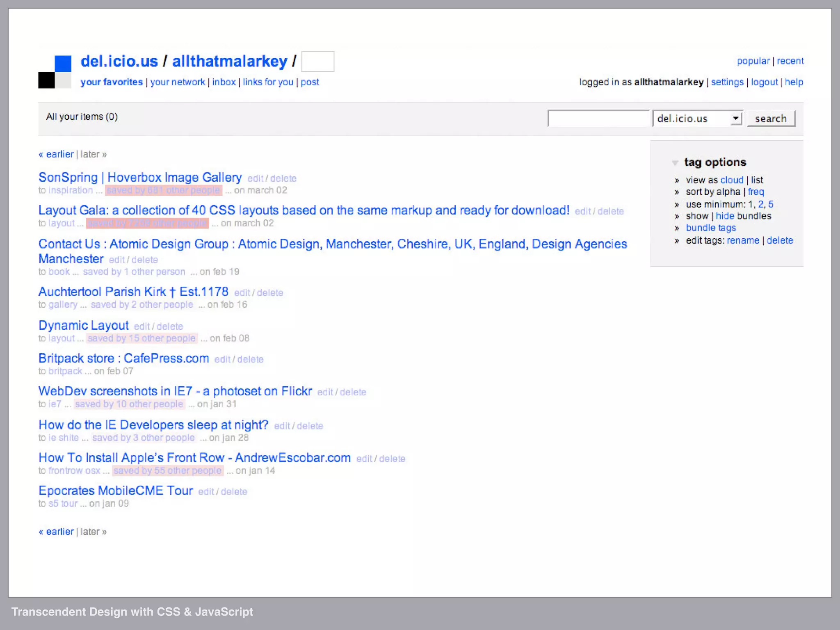Click the search text field
This screenshot has height=630, width=840.
tap(598, 119)
